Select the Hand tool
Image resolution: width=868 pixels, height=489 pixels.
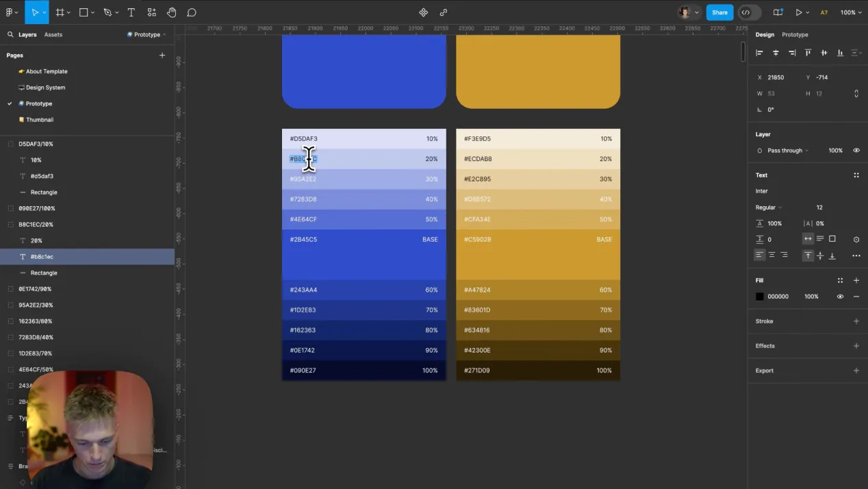pyautogui.click(x=171, y=12)
